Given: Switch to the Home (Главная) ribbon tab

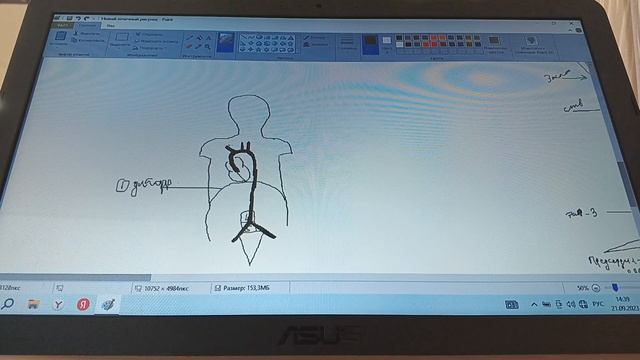Looking at the screenshot, I should tap(87, 25).
